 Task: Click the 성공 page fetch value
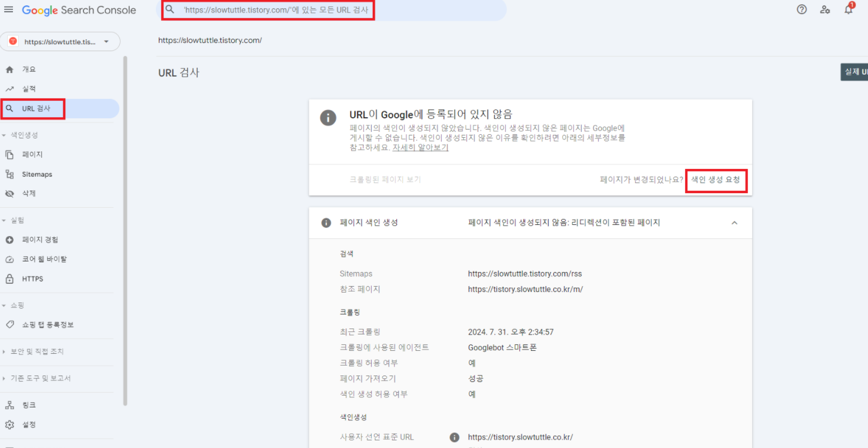[476, 379]
